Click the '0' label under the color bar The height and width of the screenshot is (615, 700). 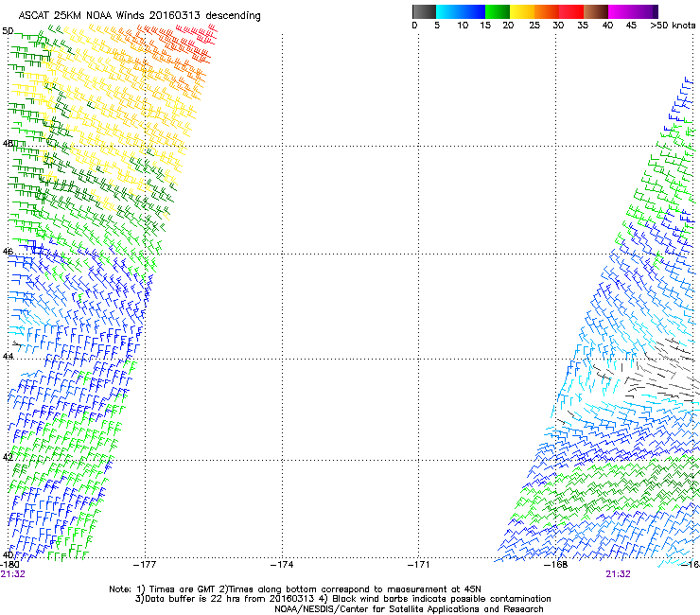pyautogui.click(x=414, y=26)
